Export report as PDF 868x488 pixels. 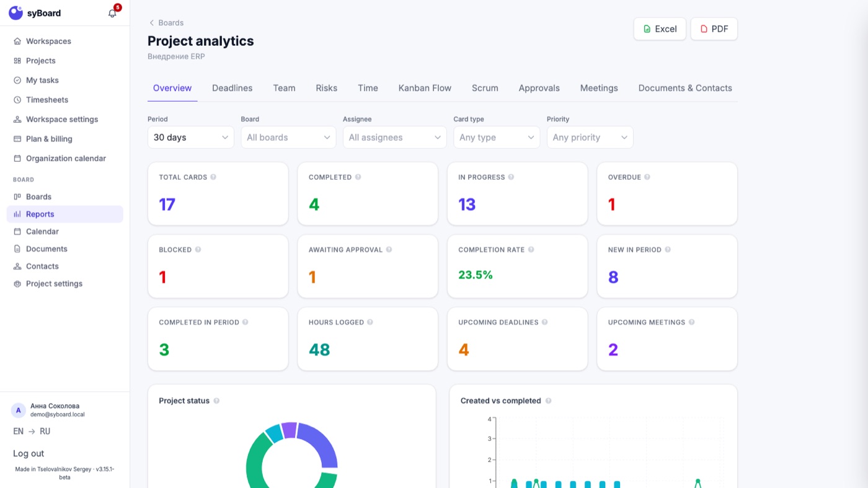click(x=714, y=29)
